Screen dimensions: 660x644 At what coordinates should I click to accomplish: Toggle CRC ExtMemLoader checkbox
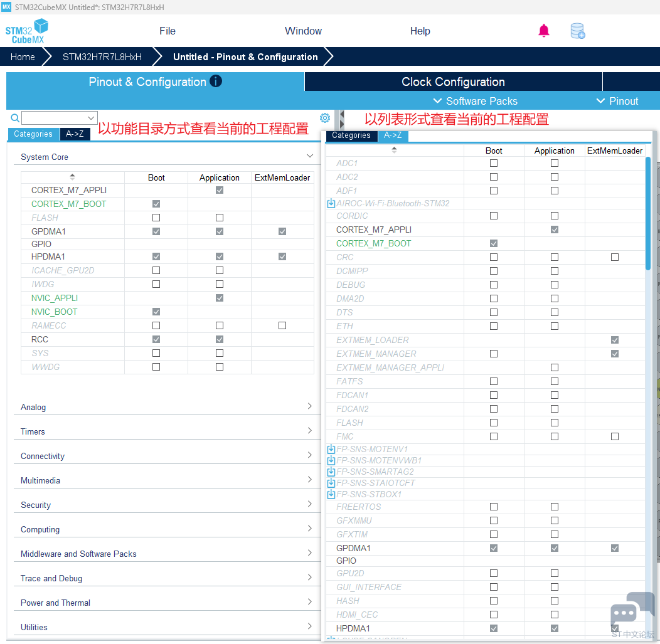[x=615, y=257]
